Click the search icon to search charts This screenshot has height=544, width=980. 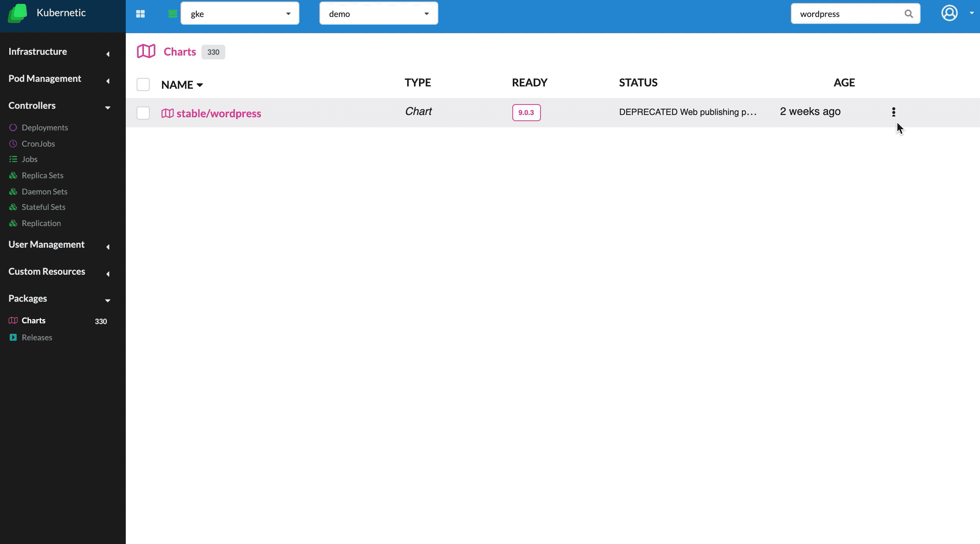[x=908, y=14]
